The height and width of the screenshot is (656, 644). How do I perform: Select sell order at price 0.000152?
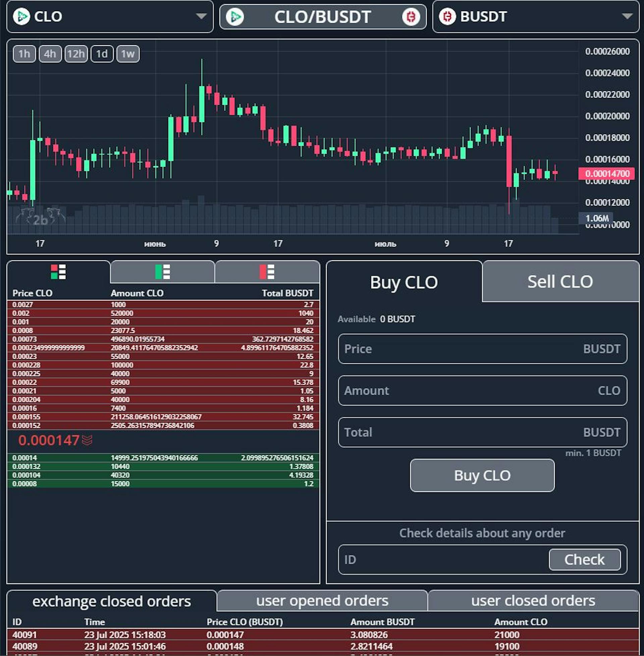click(x=163, y=425)
